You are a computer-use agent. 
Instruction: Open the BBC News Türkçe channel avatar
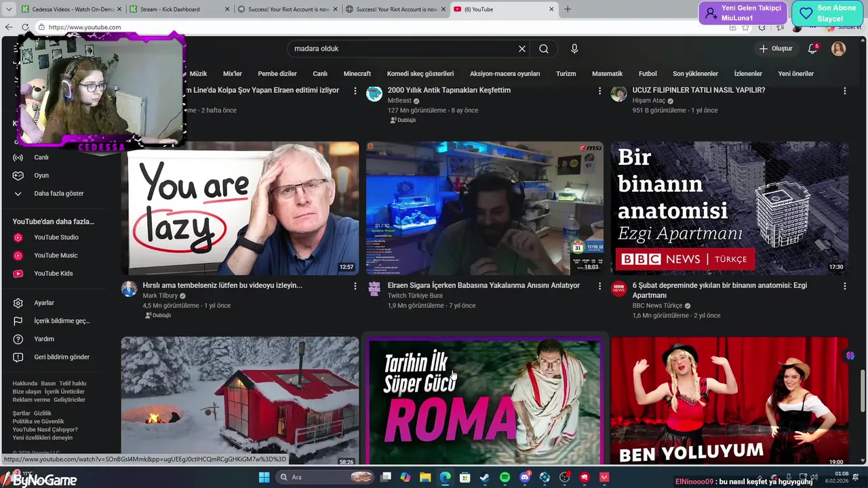click(x=618, y=289)
